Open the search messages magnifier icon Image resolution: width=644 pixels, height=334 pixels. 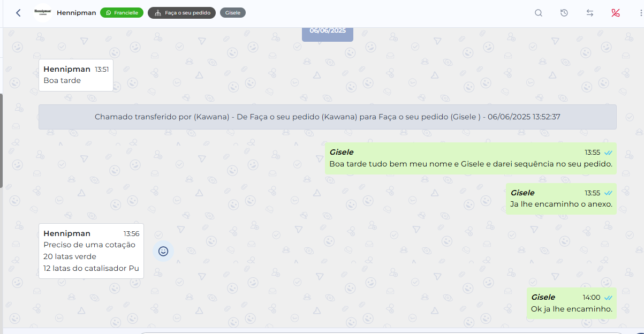pos(539,13)
